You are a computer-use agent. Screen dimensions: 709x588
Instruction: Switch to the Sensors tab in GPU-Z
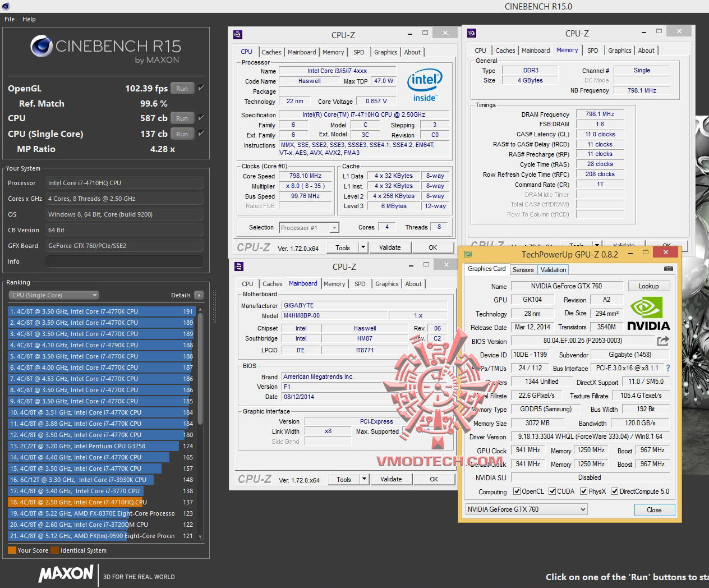(523, 270)
